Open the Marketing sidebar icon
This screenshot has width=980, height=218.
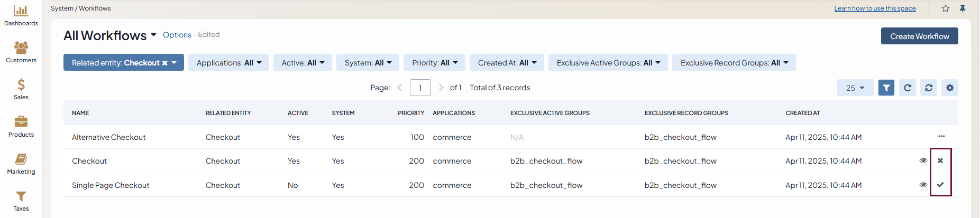point(21,159)
